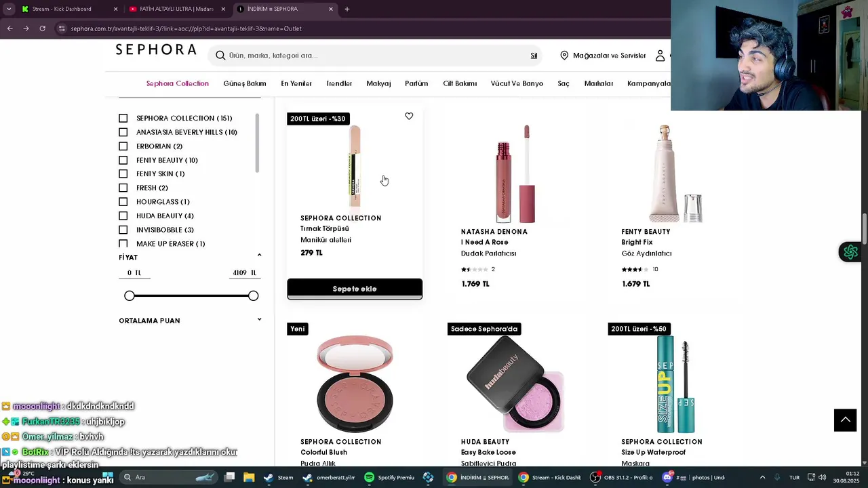
Task: Switch to FATİH ALTAYLI ULTRA YouTube tab
Action: coord(176,9)
